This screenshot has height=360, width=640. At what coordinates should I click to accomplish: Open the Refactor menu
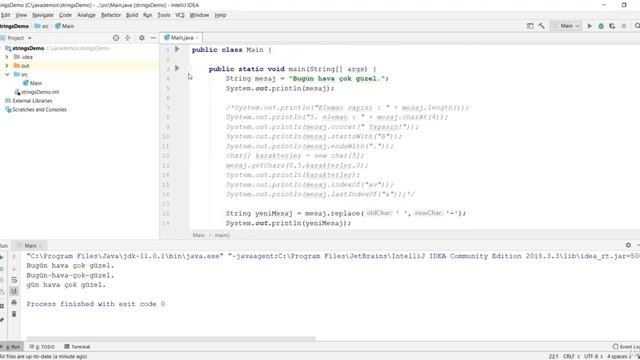(111, 15)
